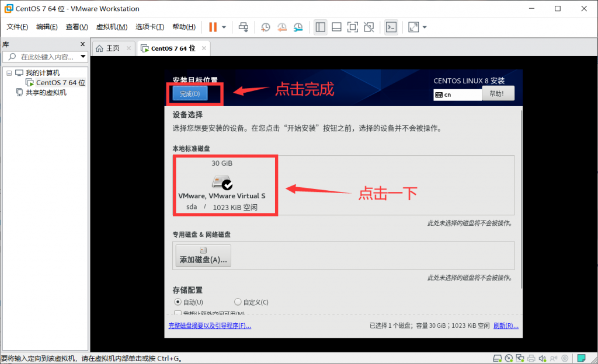Image resolution: width=598 pixels, height=364 pixels.
Task: Send Ctrl+Alt+Del to the virtual machine
Action: (x=244, y=27)
